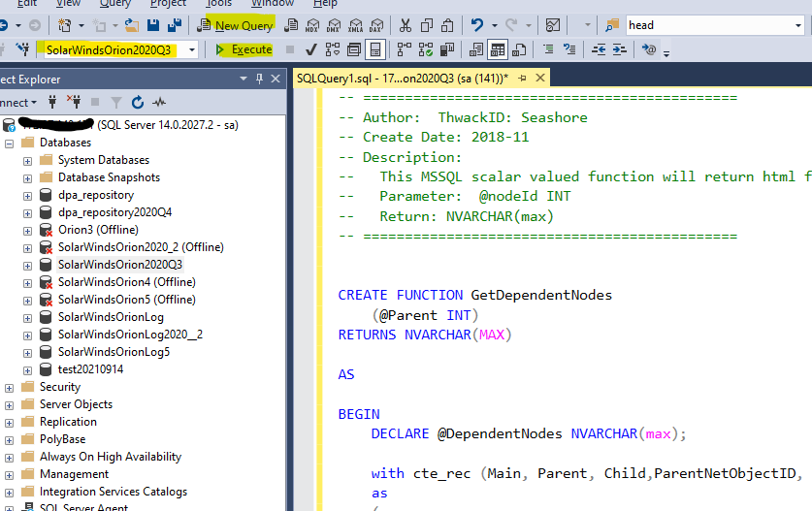Click the Find in Files icon
Screen dimensions: 812x511
click(x=612, y=25)
